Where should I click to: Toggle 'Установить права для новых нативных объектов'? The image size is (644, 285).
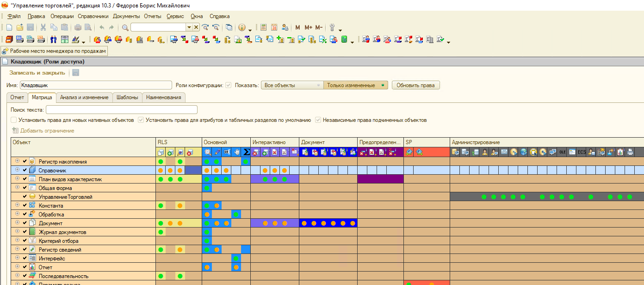click(x=14, y=120)
